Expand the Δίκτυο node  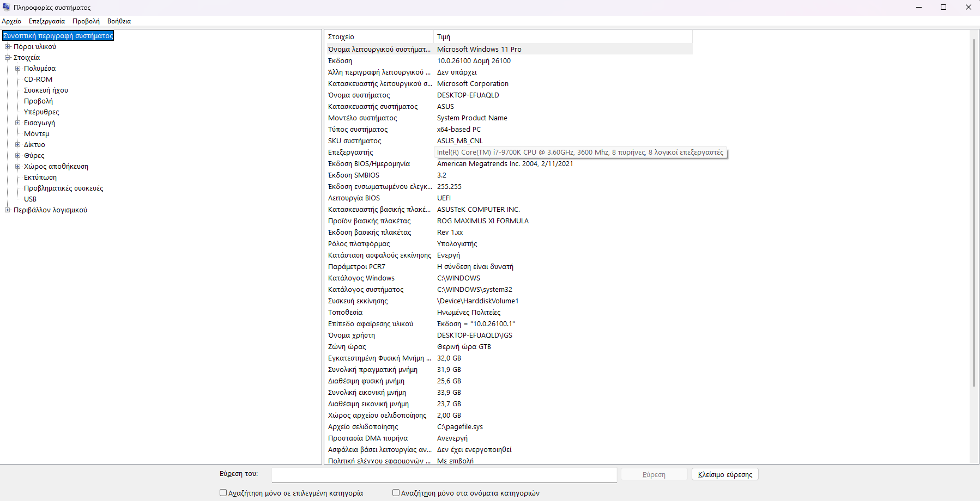18,145
